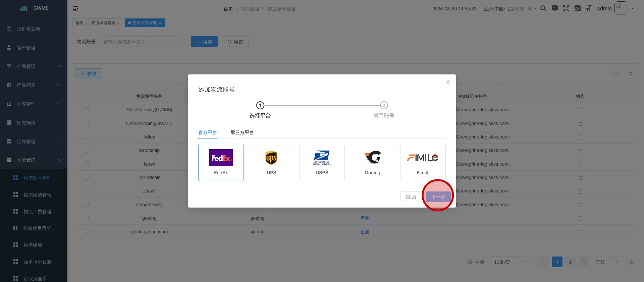Delete the goeing(zhangsan) row via trash icon

pos(581,232)
